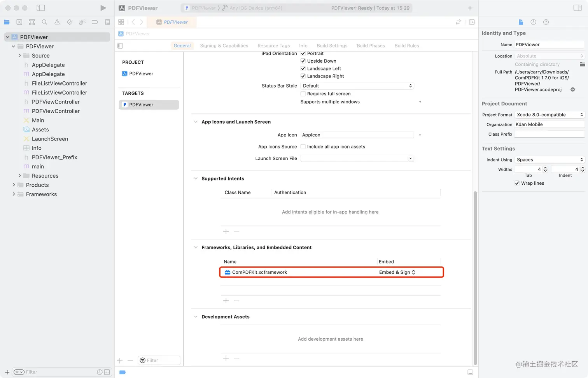Expand the Products group
This screenshot has width=588, height=378.
[x=14, y=185]
